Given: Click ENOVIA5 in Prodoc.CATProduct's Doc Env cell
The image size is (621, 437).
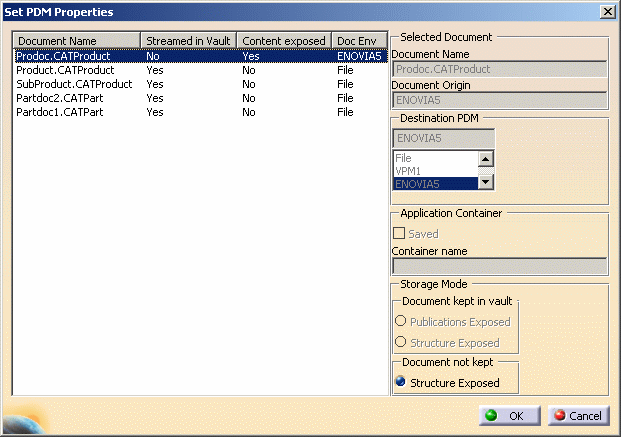Looking at the screenshot, I should tap(359, 56).
